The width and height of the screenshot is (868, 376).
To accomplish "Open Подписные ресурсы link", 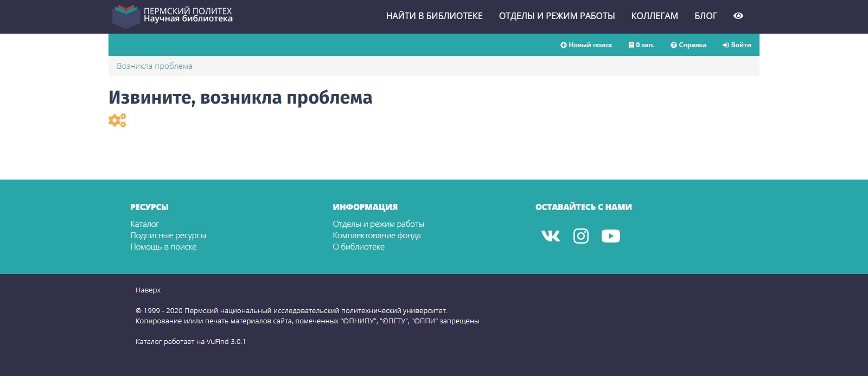I will tap(168, 235).
